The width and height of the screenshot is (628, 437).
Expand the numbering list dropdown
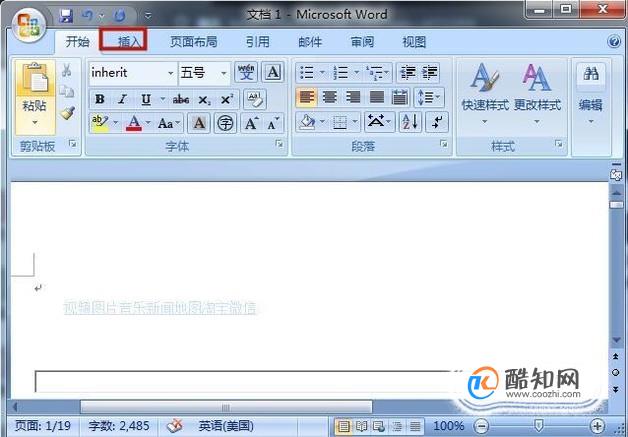pos(356,72)
